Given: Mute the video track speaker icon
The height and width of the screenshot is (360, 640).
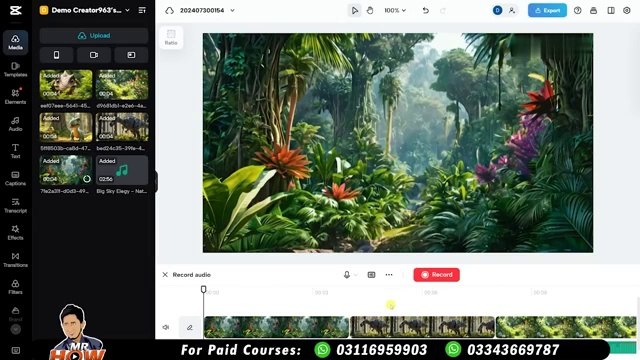Looking at the screenshot, I should [166, 327].
